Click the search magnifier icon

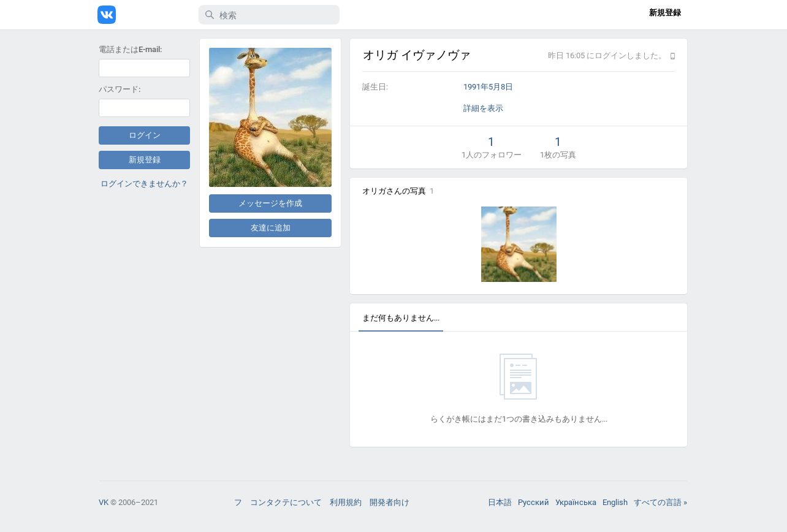[x=209, y=15]
